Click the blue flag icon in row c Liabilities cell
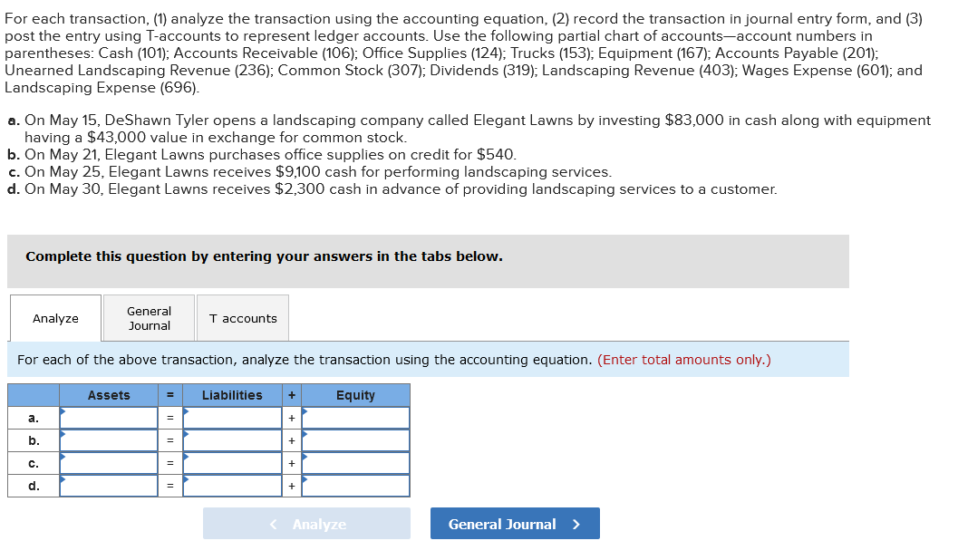 [187, 458]
